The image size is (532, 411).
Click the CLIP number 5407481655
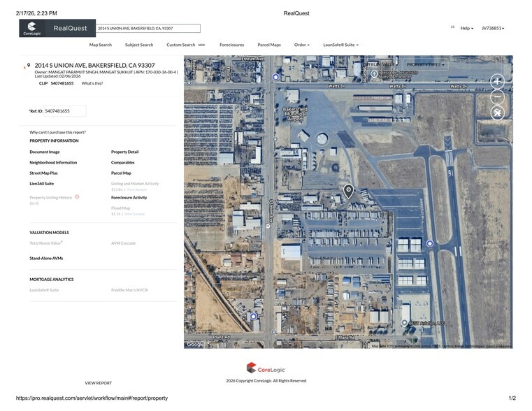62,83
